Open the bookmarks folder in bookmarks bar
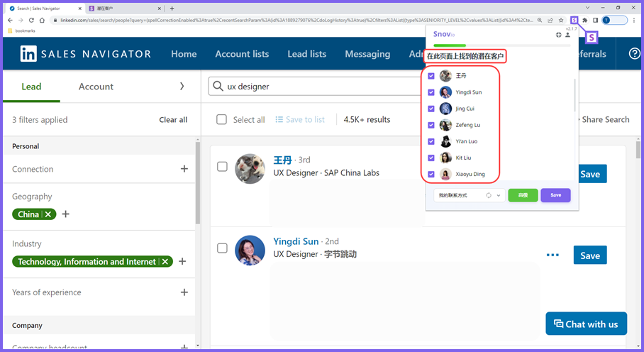Viewport: 644px width, 352px height. [22, 31]
